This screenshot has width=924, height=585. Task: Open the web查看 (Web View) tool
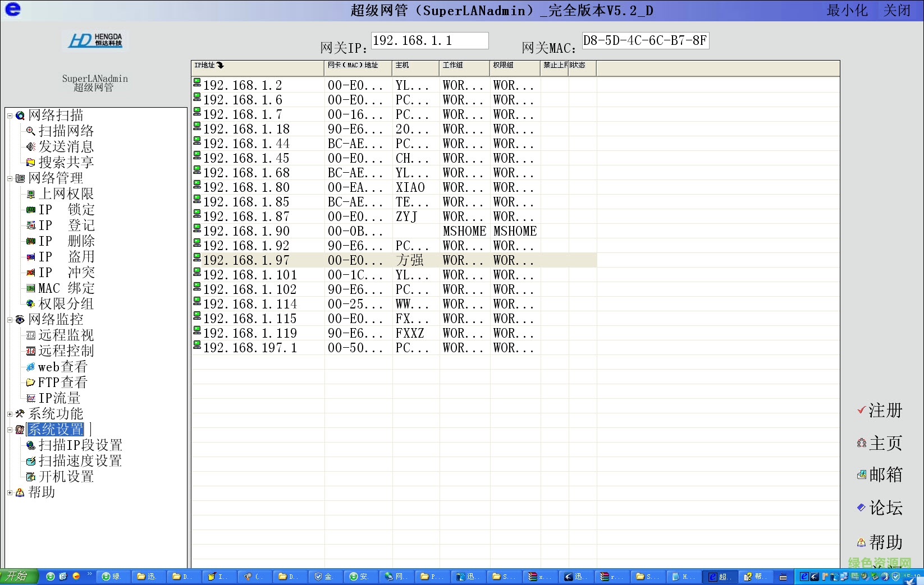pos(61,366)
